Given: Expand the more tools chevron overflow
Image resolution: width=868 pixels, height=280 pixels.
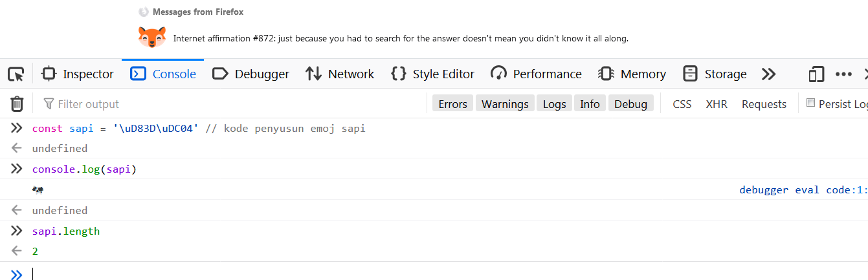Looking at the screenshot, I should click(x=768, y=74).
